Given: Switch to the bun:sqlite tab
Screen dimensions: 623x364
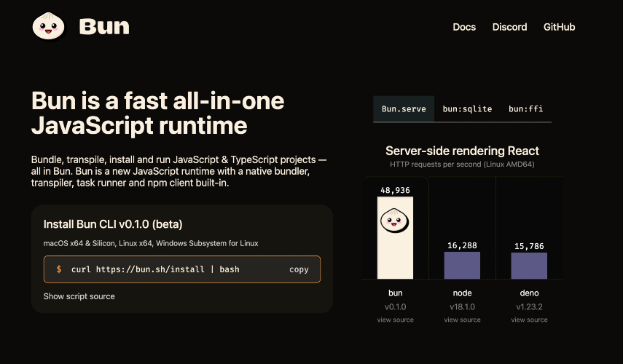Looking at the screenshot, I should click(x=467, y=108).
